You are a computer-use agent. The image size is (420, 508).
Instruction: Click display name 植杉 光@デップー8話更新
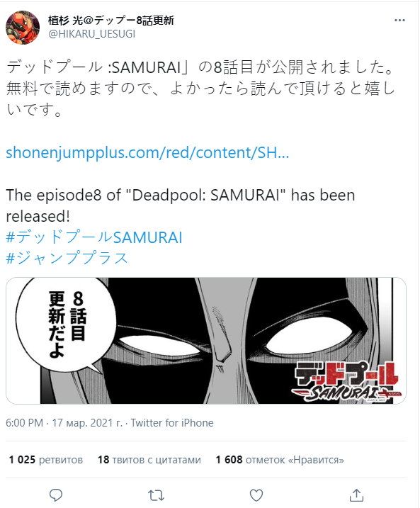click(111, 21)
